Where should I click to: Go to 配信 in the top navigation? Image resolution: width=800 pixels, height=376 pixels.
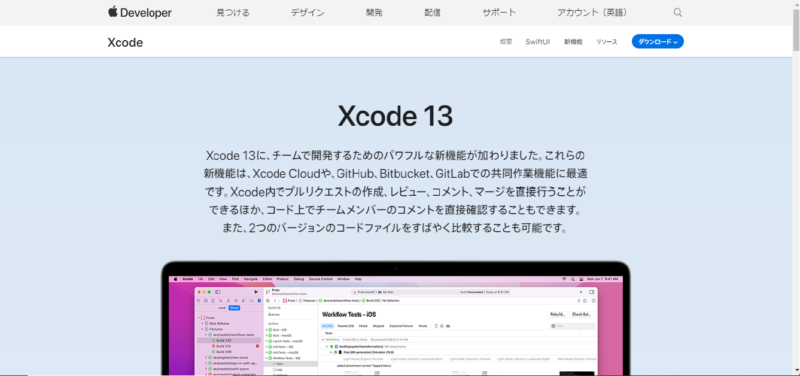432,13
